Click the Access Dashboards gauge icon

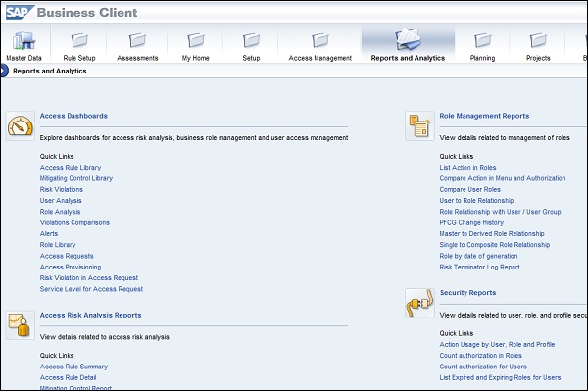pyautogui.click(x=21, y=126)
